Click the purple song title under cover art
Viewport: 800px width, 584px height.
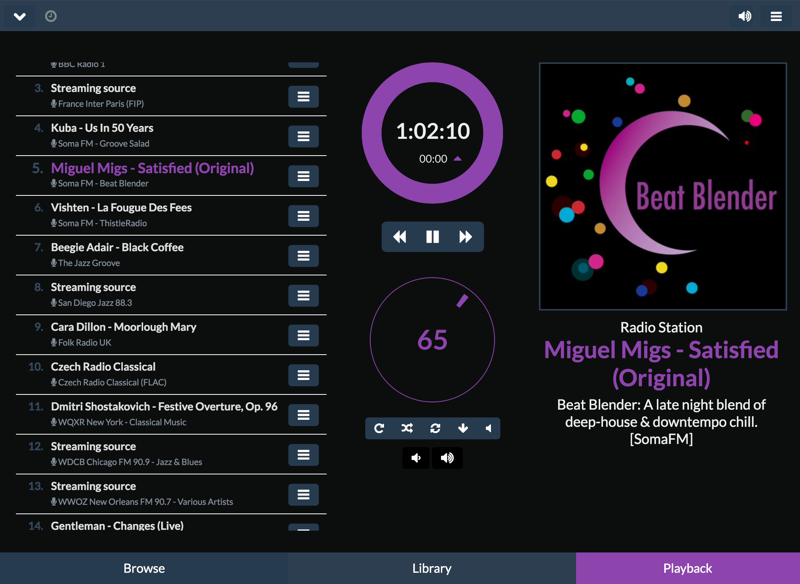pyautogui.click(x=661, y=364)
